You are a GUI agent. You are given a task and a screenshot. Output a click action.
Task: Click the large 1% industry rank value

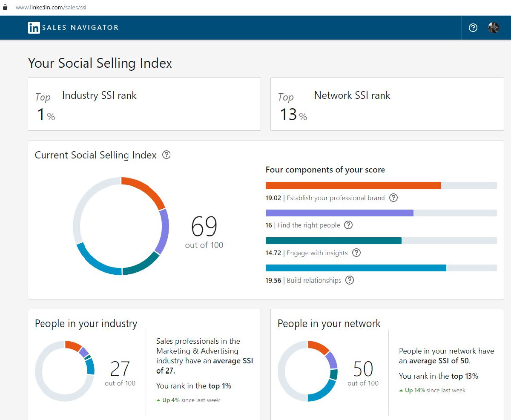[x=46, y=114]
